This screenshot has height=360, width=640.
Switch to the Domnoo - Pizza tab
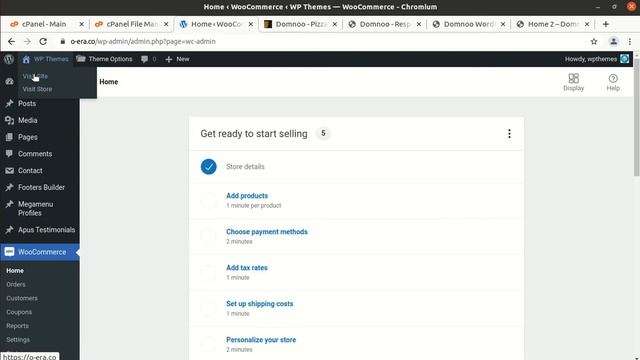300,24
